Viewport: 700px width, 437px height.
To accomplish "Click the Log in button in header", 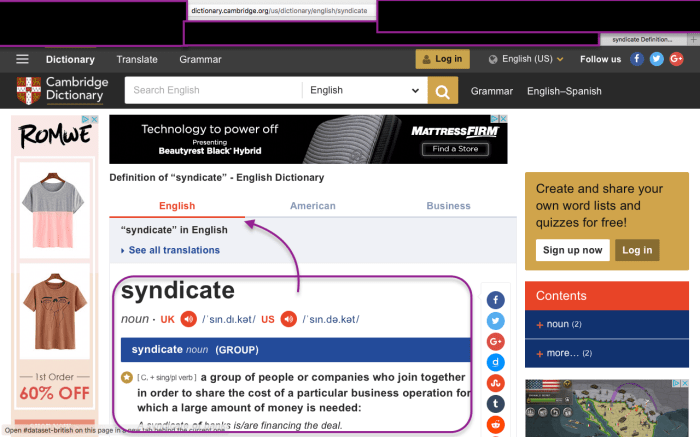I will (442, 59).
